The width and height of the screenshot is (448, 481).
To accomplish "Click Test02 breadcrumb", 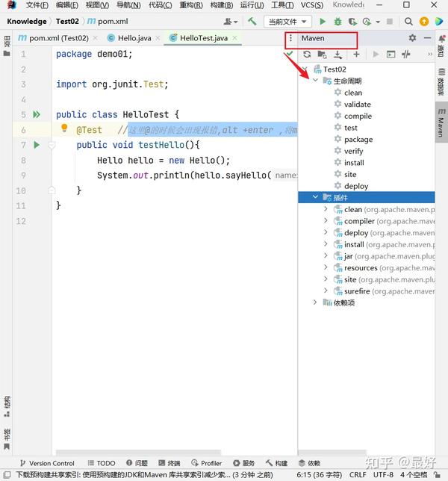I will (x=67, y=22).
